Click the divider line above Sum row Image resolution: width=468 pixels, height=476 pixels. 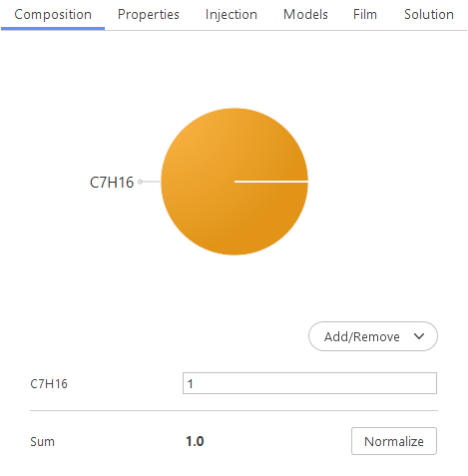tap(234, 411)
